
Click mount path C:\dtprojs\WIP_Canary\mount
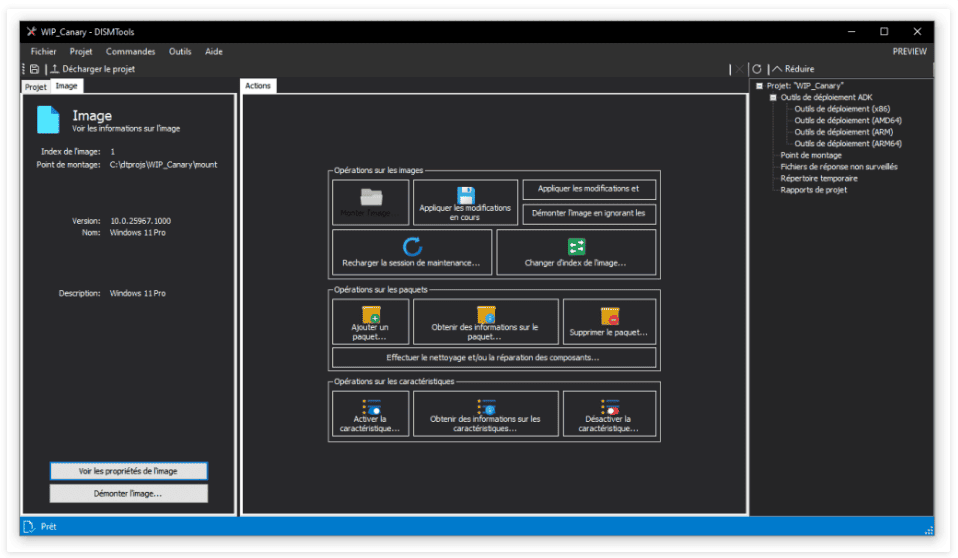(x=163, y=164)
